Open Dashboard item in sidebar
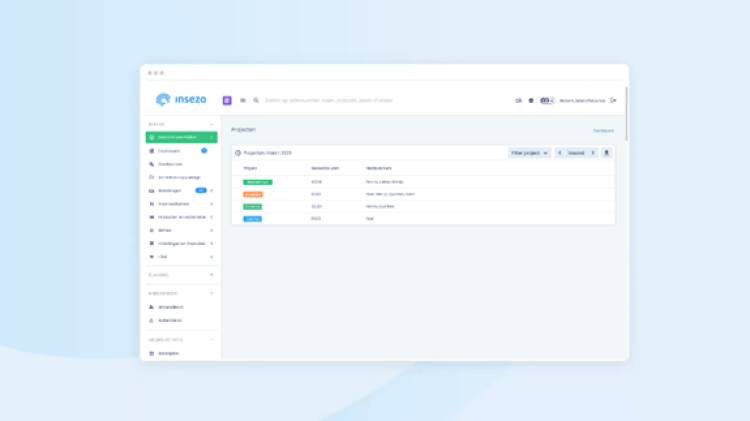Image resolution: width=750 pixels, height=421 pixels. coord(172,151)
